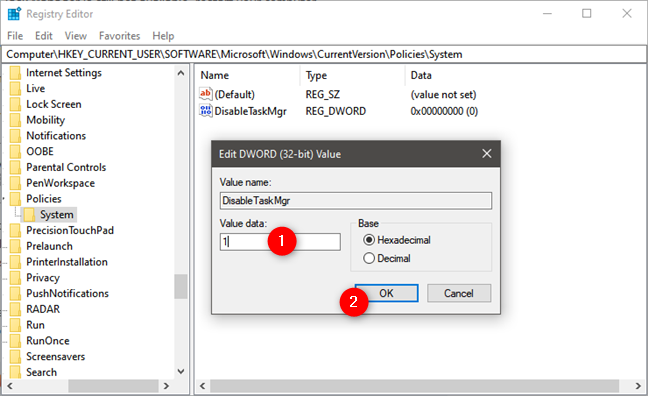Click the REG_DWORD type cell
The height and width of the screenshot is (396, 648).
click(336, 111)
